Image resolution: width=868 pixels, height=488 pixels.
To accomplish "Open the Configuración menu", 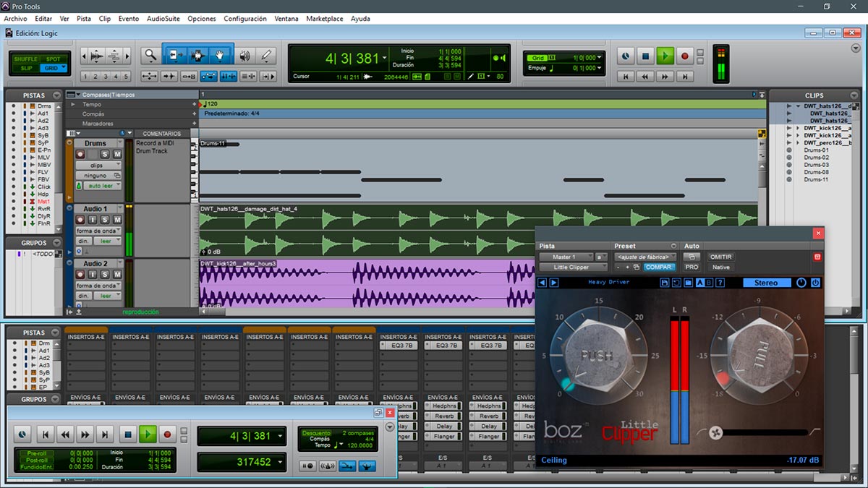I will 245,19.
